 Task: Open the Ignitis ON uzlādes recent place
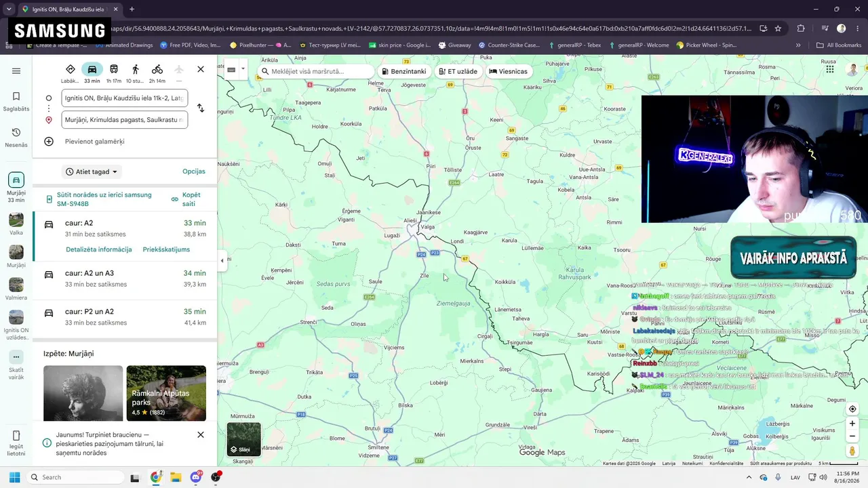16,325
